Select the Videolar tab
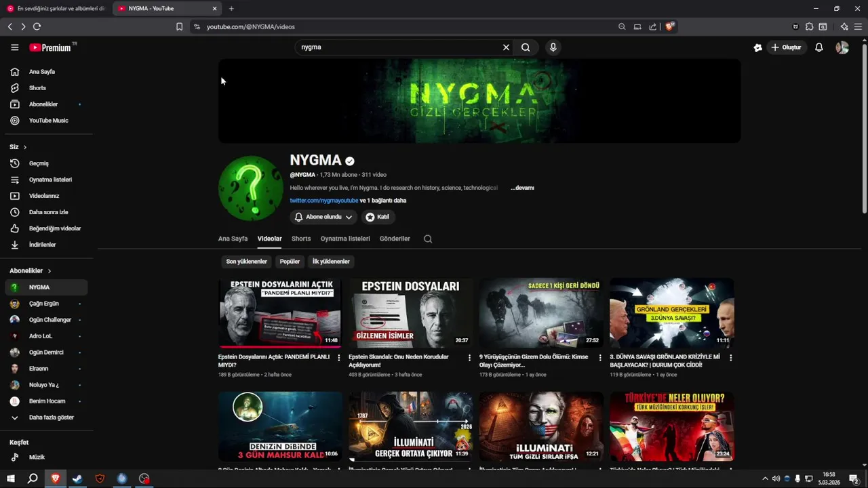 pyautogui.click(x=269, y=239)
